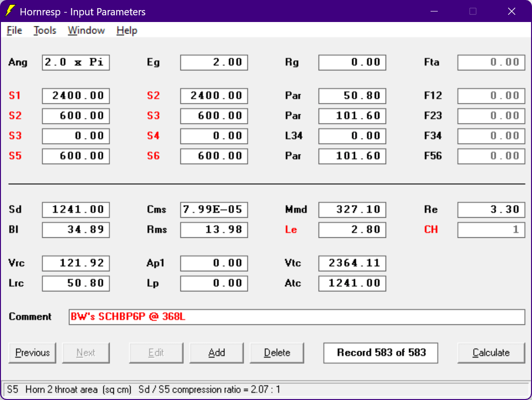Click the red S6 label
The image size is (532, 400).
(x=154, y=156)
